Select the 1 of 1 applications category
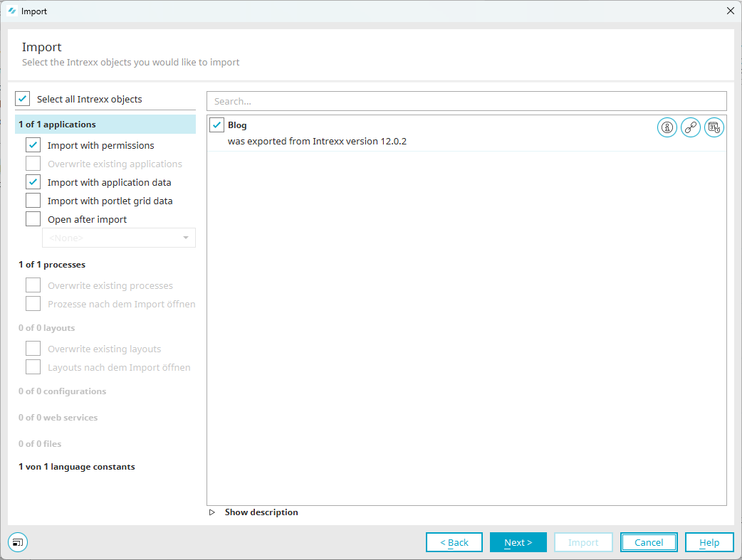 pos(105,125)
